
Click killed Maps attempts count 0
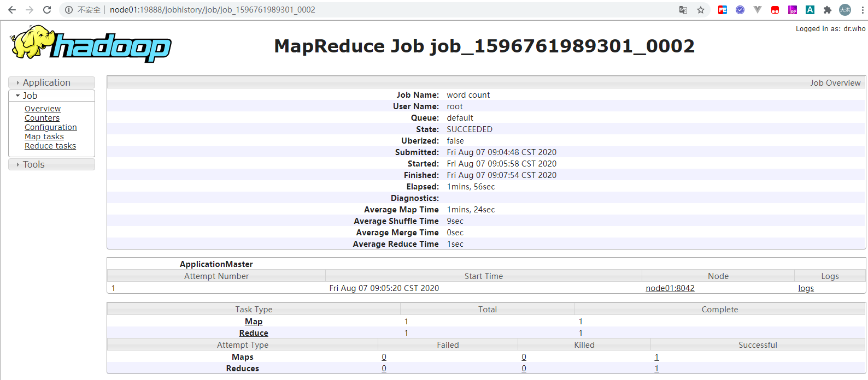click(524, 357)
